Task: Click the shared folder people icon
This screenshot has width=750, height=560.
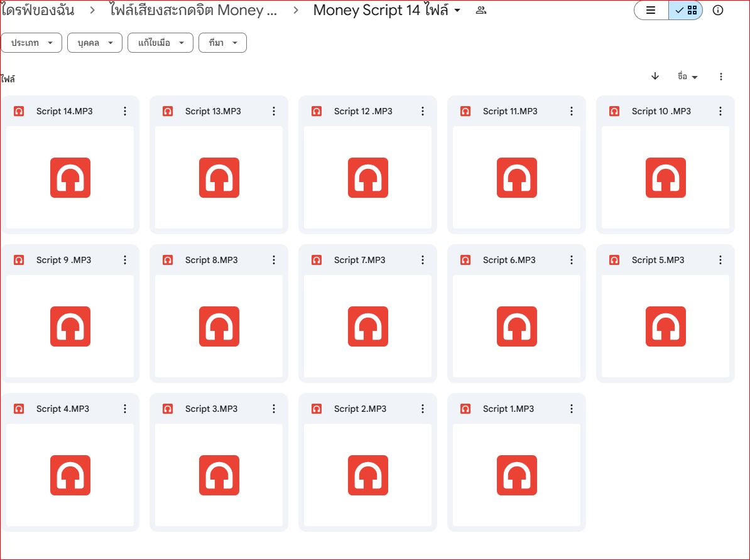Action: [x=481, y=10]
